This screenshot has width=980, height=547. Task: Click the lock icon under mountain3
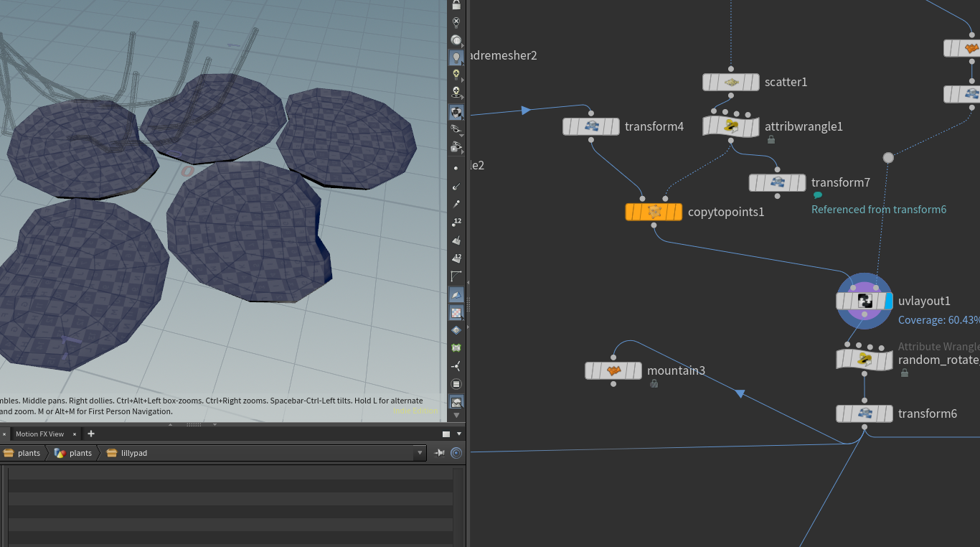click(654, 384)
